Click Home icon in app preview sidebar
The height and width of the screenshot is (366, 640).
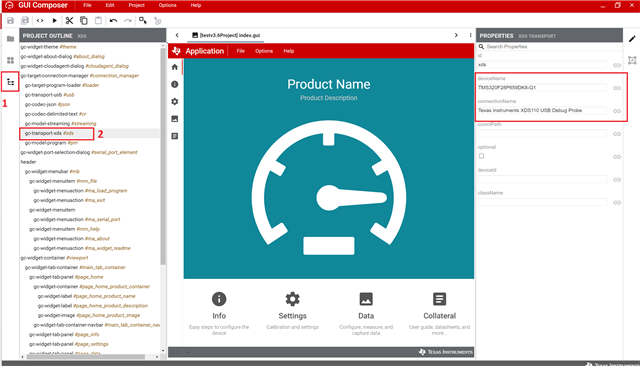(175, 67)
